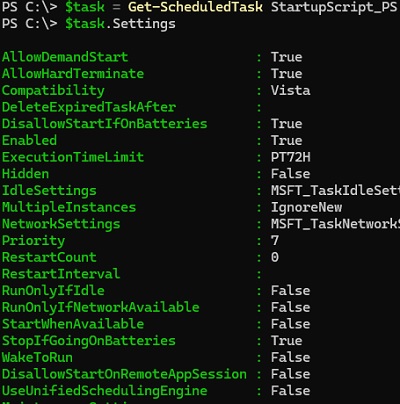This screenshot has width=400, height=404.
Task: Click the NetworkSettings property label
Action: point(61,224)
